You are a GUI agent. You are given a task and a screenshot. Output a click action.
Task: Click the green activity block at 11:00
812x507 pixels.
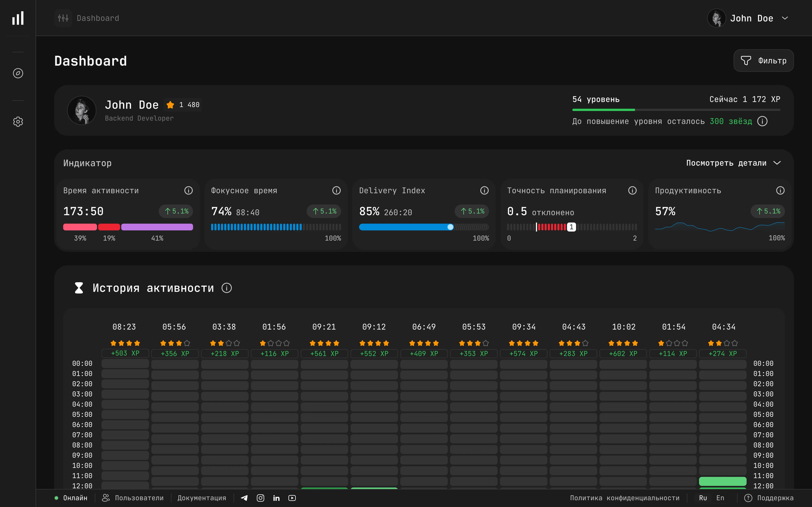(x=722, y=481)
